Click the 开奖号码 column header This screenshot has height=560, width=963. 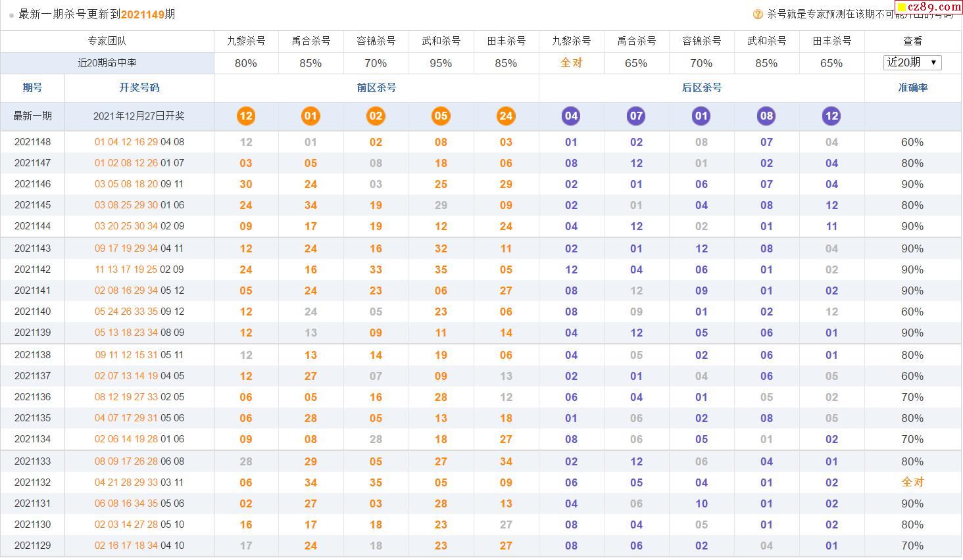(139, 87)
